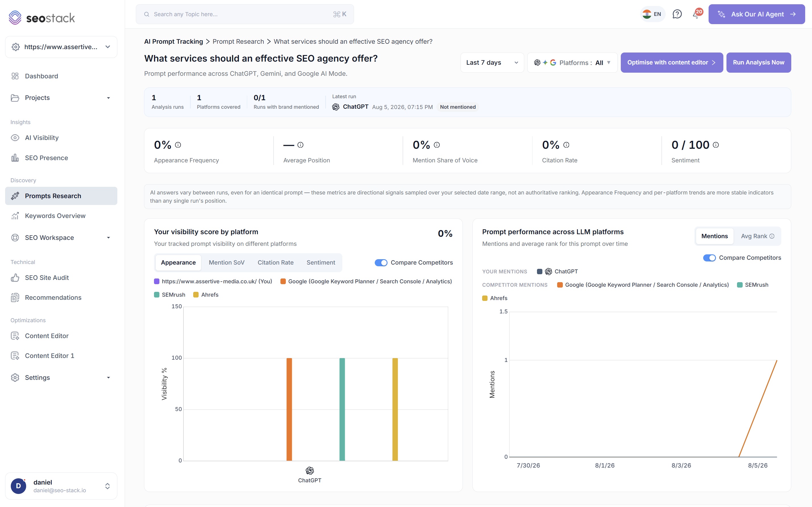Screen dimensions: 812x507
Task: Expand the Settings submenu arrow
Action: click(108, 378)
